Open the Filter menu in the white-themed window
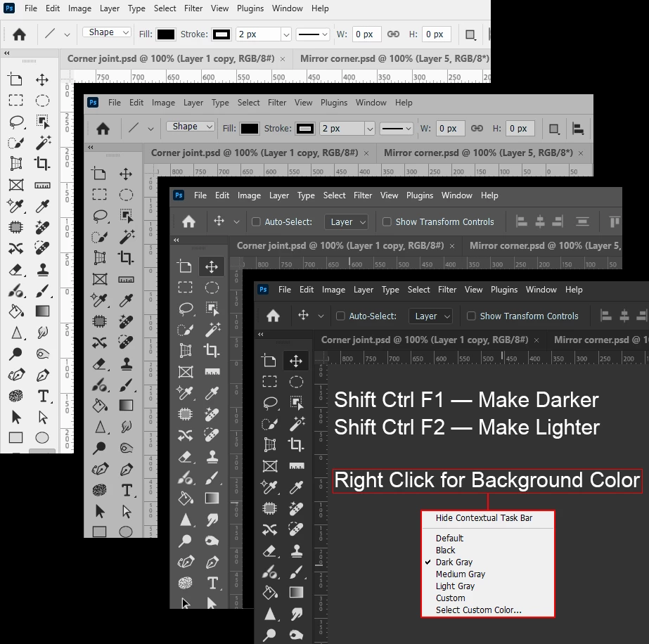Image resolution: width=649 pixels, height=644 pixels. tap(193, 8)
